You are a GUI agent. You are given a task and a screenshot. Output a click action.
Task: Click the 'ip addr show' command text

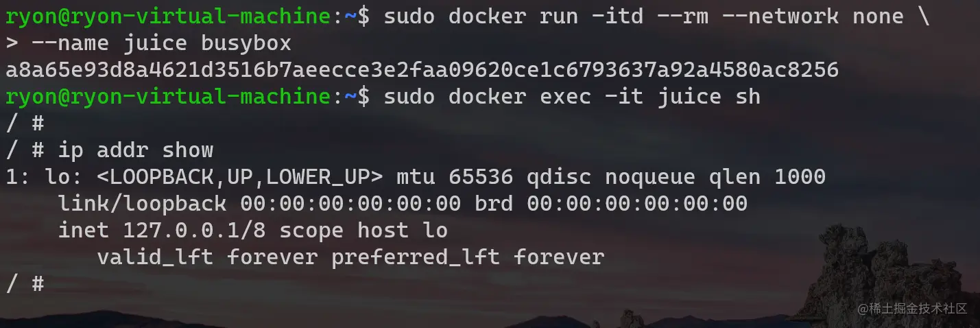pyautogui.click(x=136, y=150)
